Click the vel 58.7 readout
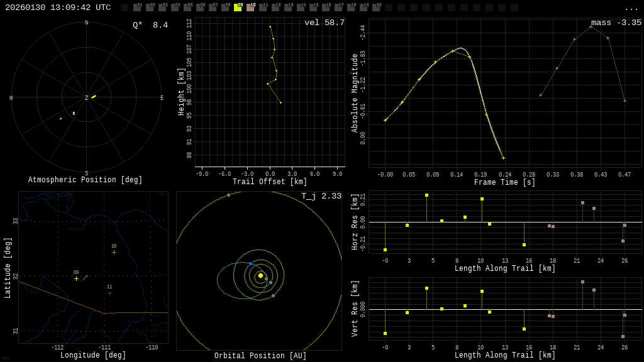The image size is (644, 362). [324, 23]
